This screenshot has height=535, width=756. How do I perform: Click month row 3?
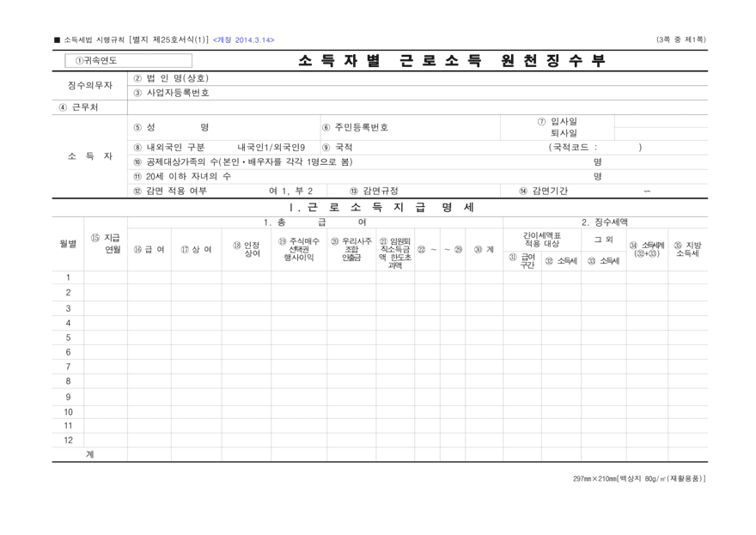click(x=380, y=308)
